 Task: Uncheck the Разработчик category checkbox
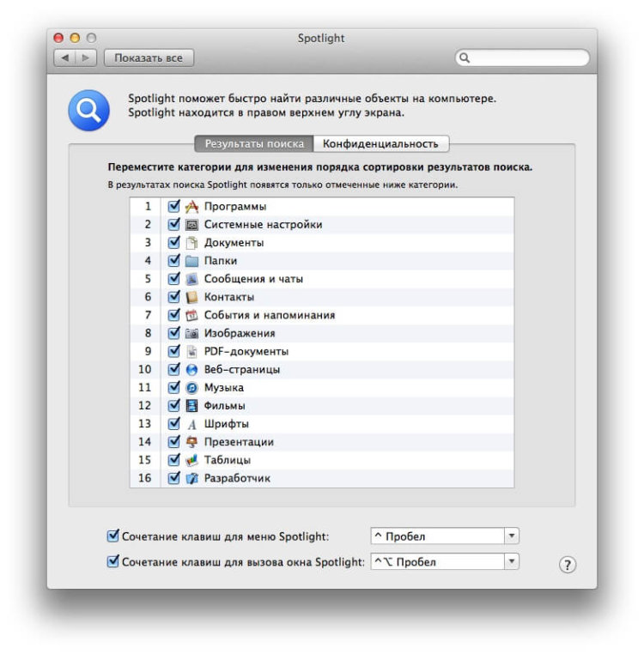coord(173,477)
